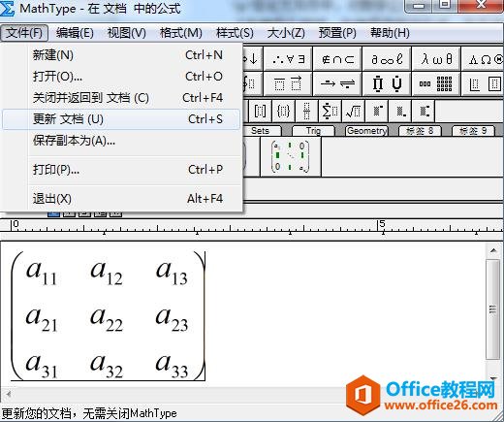Switch to the Geometry tab

pos(367,131)
